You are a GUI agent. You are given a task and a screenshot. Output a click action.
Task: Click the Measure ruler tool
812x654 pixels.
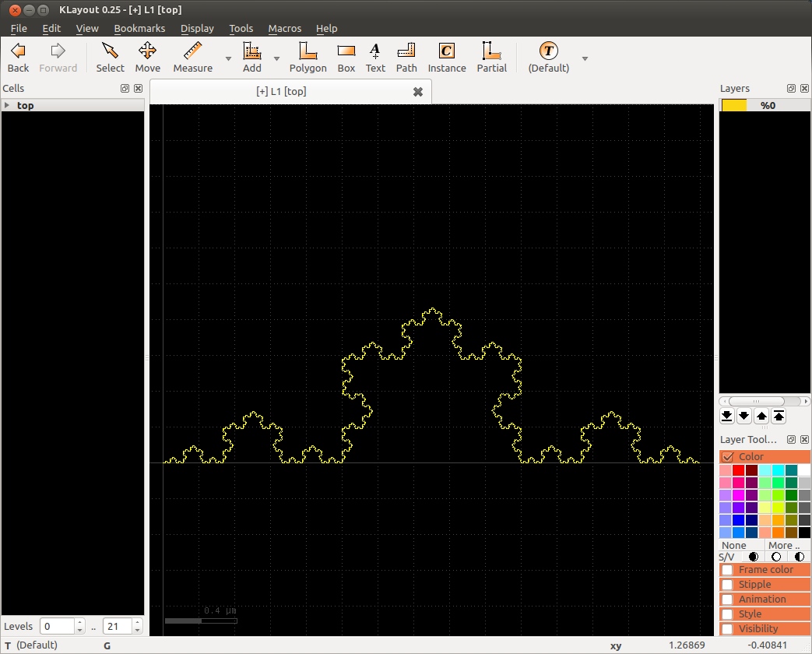coord(192,58)
